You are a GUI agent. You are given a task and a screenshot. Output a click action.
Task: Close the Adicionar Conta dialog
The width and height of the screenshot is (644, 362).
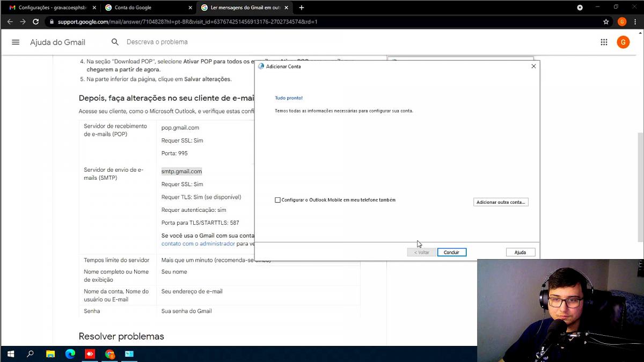tap(533, 67)
